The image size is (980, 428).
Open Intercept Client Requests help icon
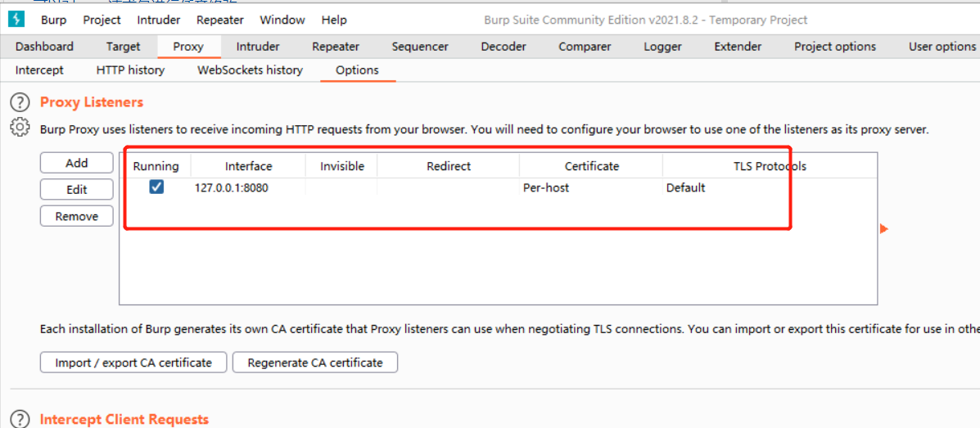pos(20,418)
